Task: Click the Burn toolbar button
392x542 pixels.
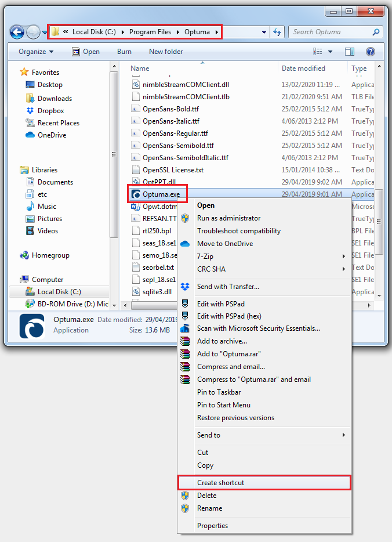Action: click(x=124, y=52)
